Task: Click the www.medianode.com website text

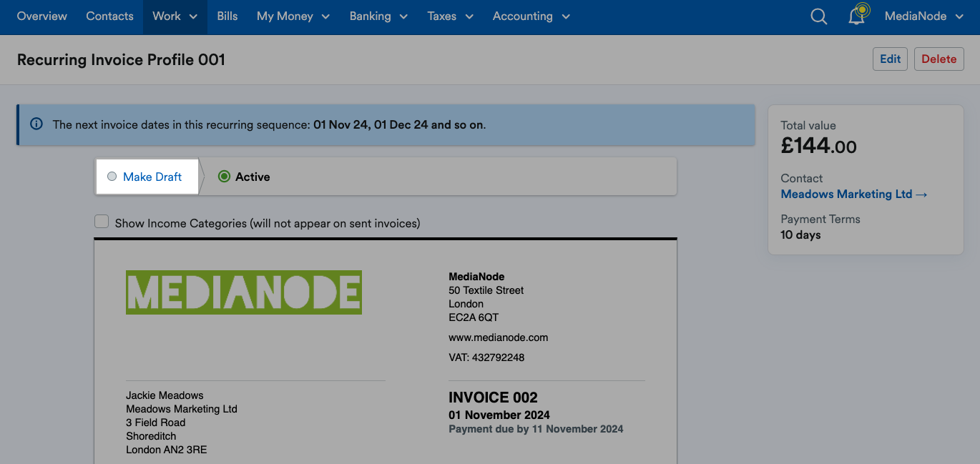Action: 498,337
